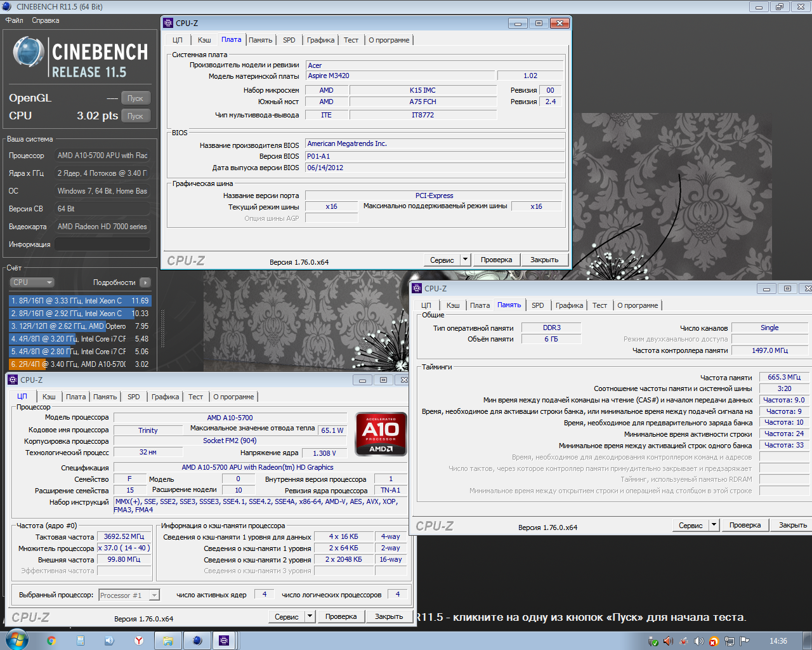Image resolution: width=812 pixels, height=650 pixels.
Task: Open Windows Explorer from the taskbar
Action: (168, 640)
